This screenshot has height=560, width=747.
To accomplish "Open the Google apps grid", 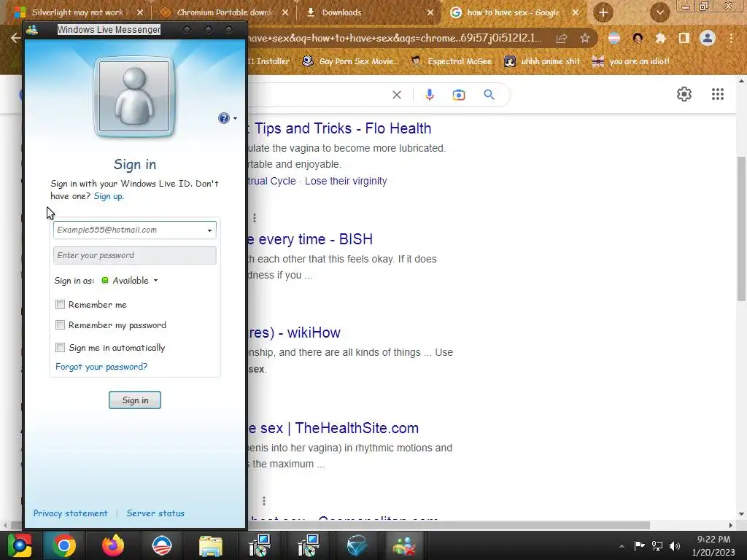I will point(718,94).
